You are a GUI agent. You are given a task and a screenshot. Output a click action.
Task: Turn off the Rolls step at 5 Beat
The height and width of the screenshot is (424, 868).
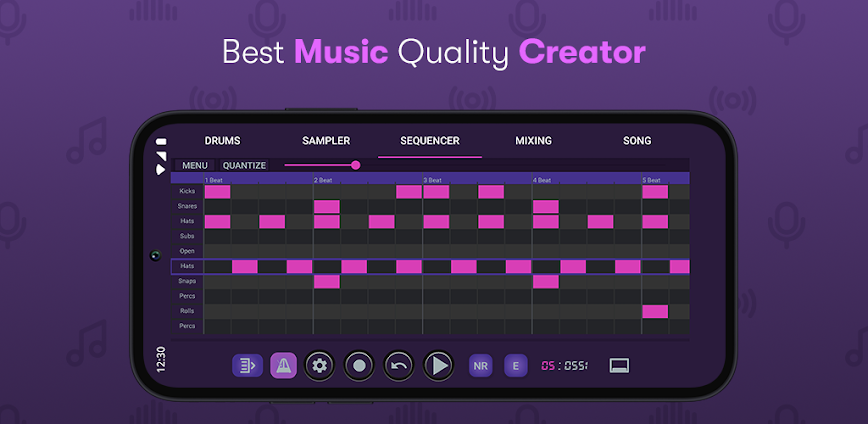pyautogui.click(x=655, y=312)
